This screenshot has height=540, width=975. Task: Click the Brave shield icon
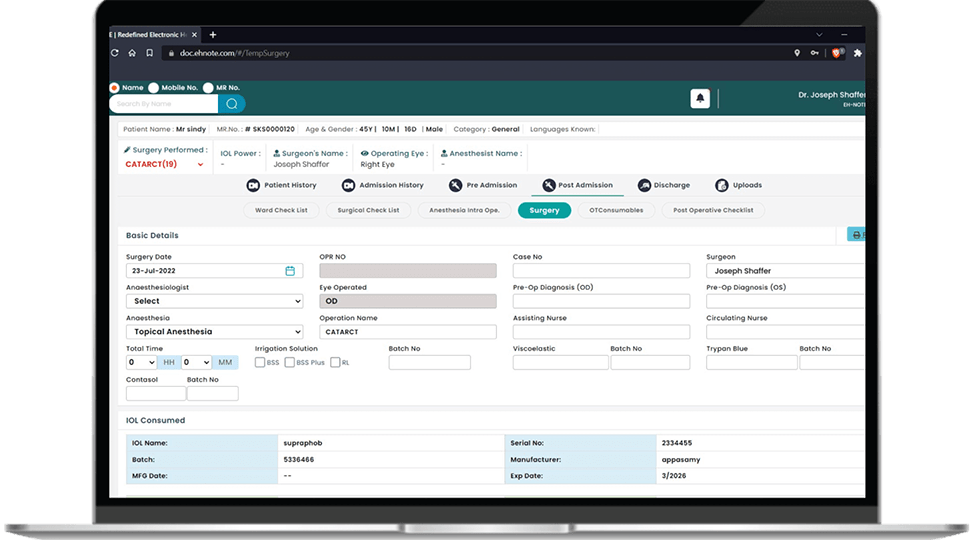[x=837, y=53]
